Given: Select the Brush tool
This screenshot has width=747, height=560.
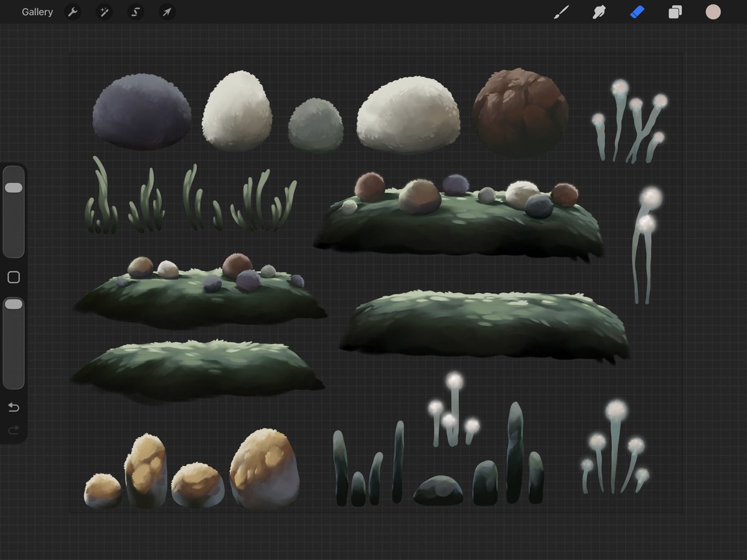Looking at the screenshot, I should pos(561,12).
